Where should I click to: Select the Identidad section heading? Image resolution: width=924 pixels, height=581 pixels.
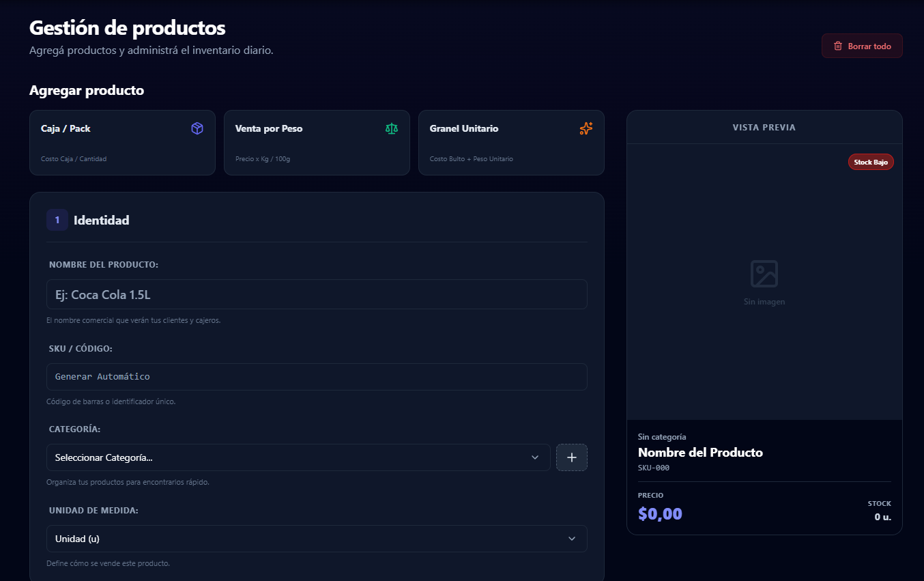(x=101, y=220)
